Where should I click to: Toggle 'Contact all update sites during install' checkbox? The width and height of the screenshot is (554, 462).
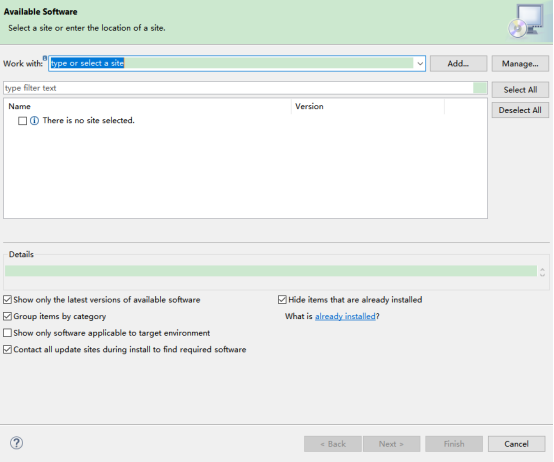click(7, 349)
